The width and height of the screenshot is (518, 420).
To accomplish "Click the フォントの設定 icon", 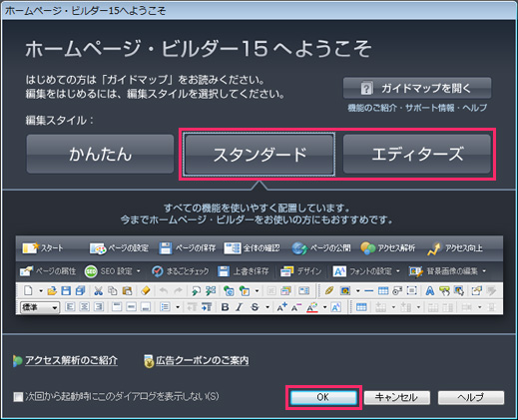I will [x=339, y=271].
